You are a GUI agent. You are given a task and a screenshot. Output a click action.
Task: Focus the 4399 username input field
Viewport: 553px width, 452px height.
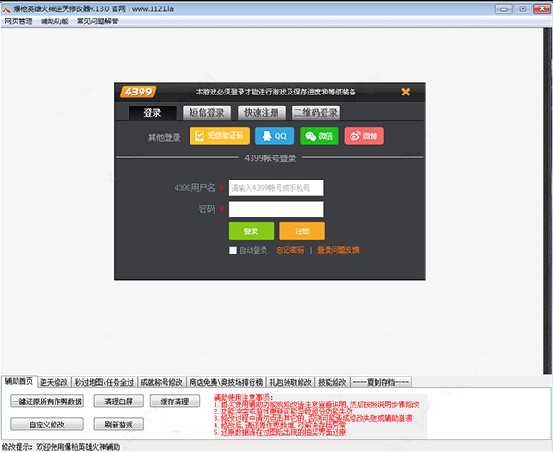(276, 188)
